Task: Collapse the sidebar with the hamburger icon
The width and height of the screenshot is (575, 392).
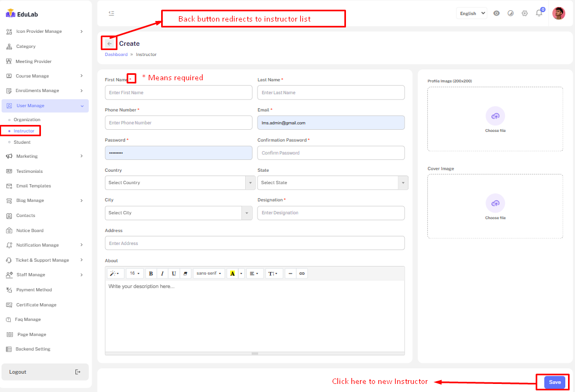Action: click(x=111, y=13)
